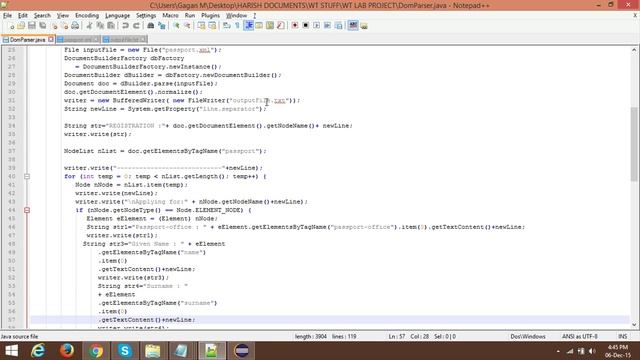Click the Redo toolbar icon
The image size is (640, 360).
pyautogui.click(x=136, y=26)
